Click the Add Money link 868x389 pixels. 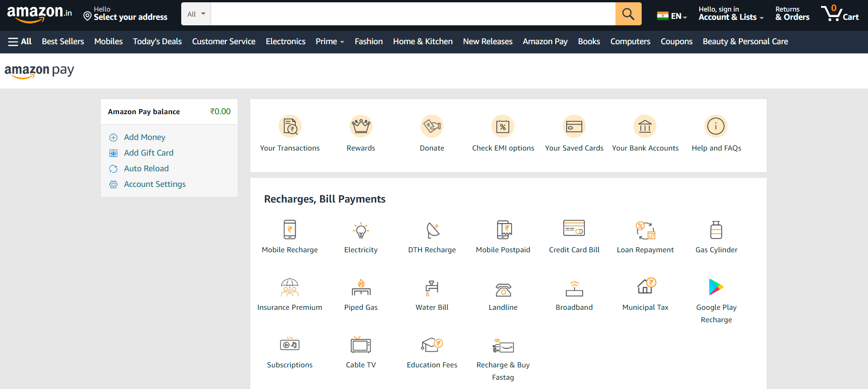[x=144, y=137]
